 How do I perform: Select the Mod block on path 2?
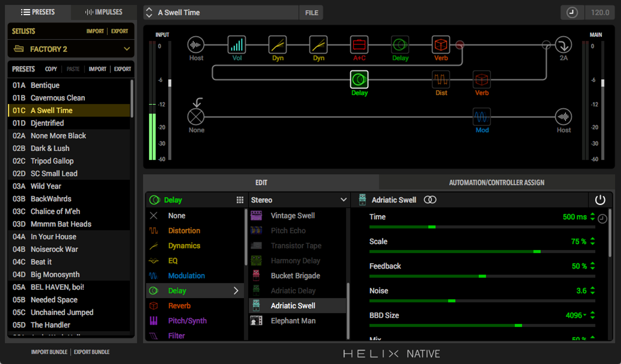[482, 117]
